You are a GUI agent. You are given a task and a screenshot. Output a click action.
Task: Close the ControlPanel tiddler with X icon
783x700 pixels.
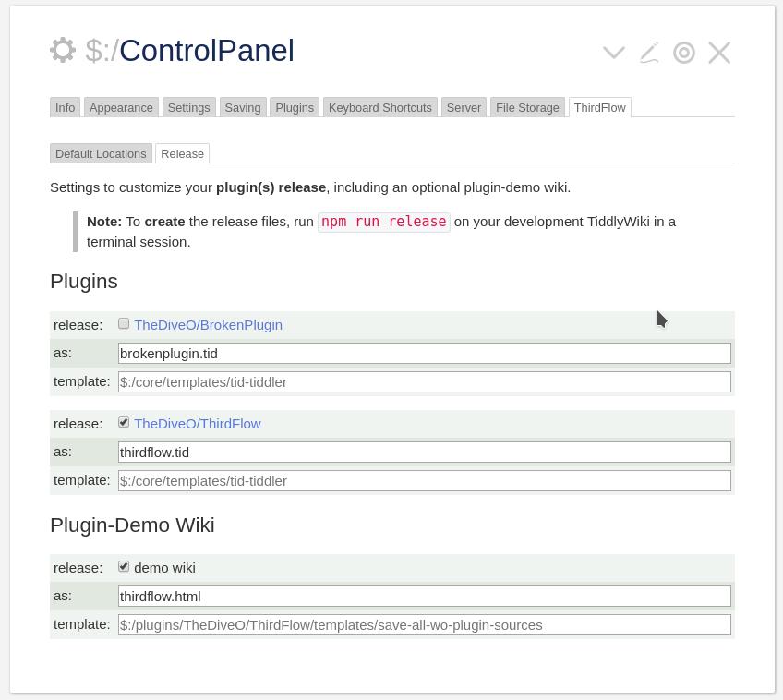pyautogui.click(x=719, y=53)
